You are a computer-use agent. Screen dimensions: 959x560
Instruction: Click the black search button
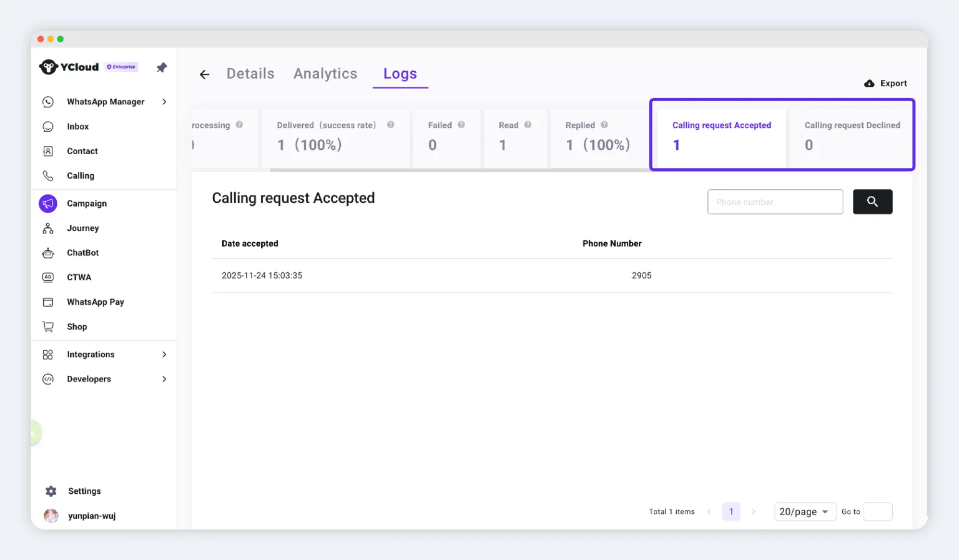pos(872,202)
